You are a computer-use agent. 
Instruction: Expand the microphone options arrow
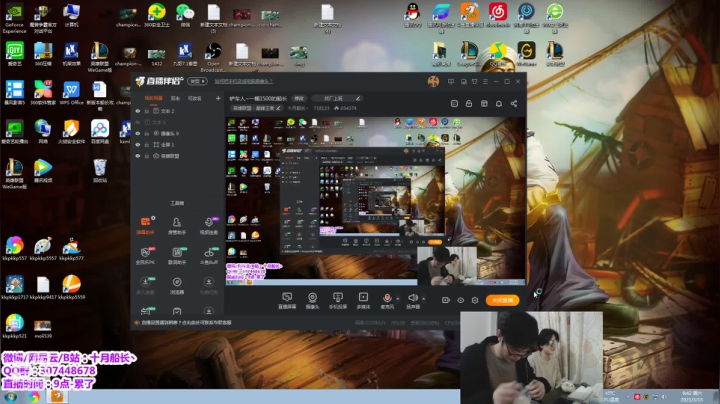click(x=398, y=299)
